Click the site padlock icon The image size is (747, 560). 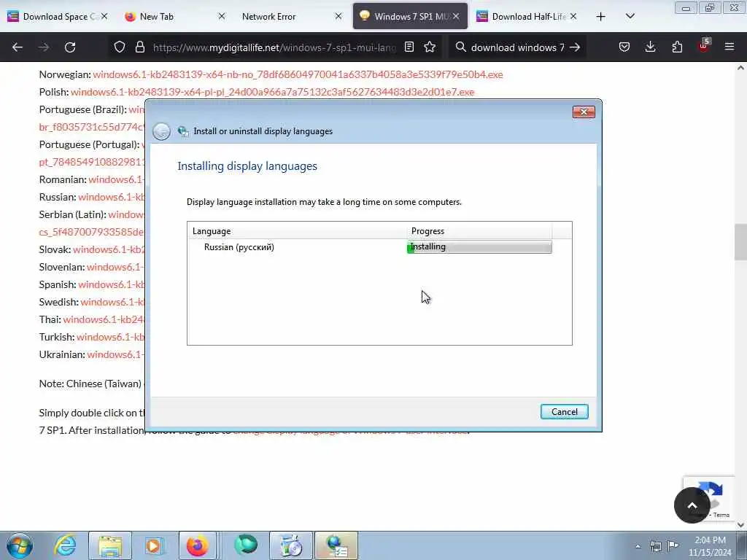click(x=139, y=47)
